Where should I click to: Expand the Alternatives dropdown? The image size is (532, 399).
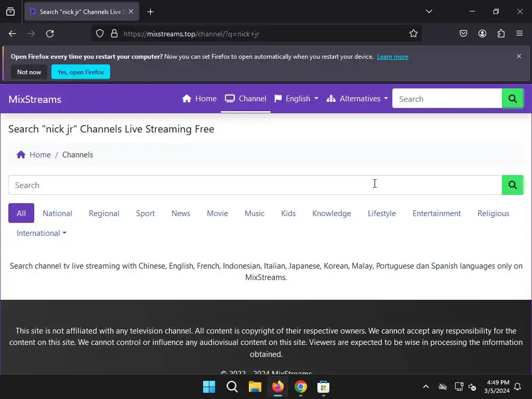[x=357, y=99]
